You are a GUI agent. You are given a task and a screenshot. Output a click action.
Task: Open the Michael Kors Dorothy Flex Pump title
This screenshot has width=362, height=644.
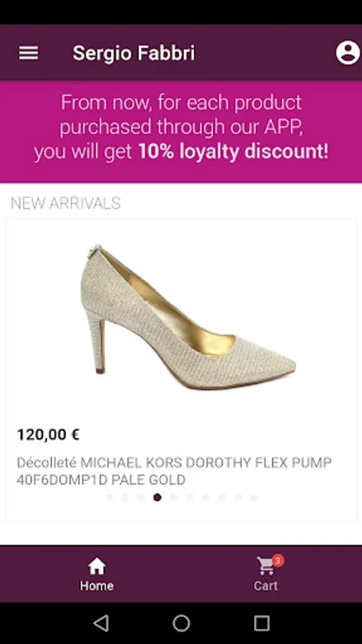(174, 471)
